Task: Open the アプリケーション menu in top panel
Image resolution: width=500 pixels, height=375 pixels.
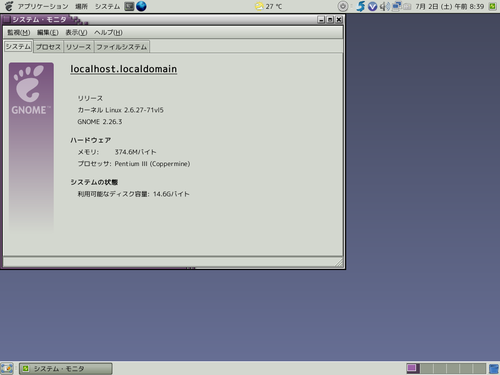Action: click(x=43, y=6)
